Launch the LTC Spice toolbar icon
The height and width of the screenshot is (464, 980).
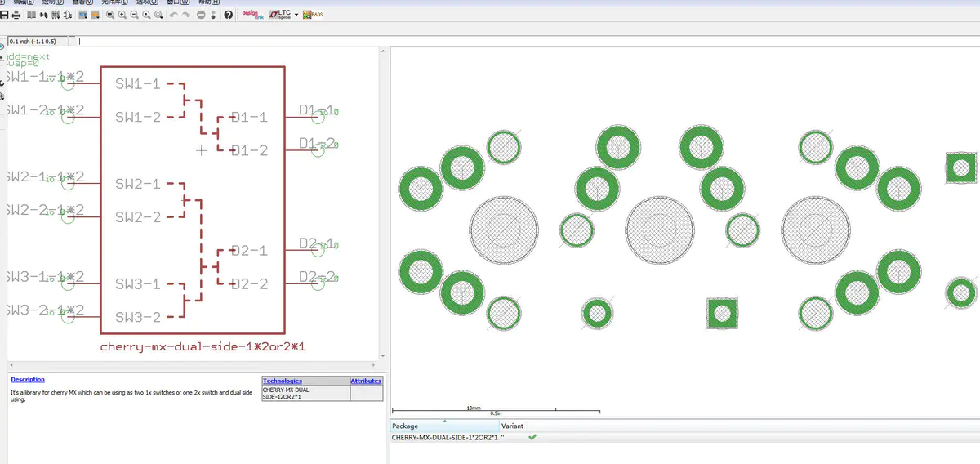pyautogui.click(x=280, y=15)
